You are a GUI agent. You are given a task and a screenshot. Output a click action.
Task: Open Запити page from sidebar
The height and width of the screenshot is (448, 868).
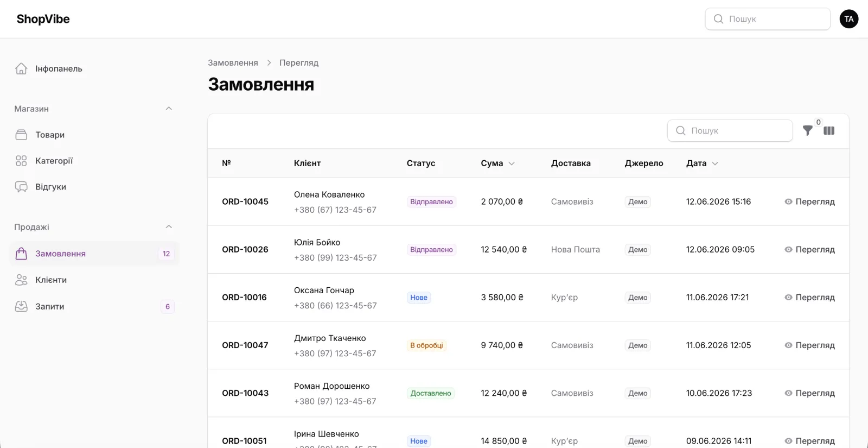[94, 306]
